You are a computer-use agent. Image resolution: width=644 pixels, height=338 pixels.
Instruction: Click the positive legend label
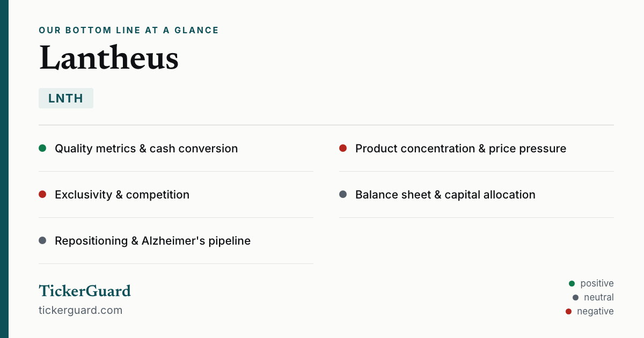[597, 283]
